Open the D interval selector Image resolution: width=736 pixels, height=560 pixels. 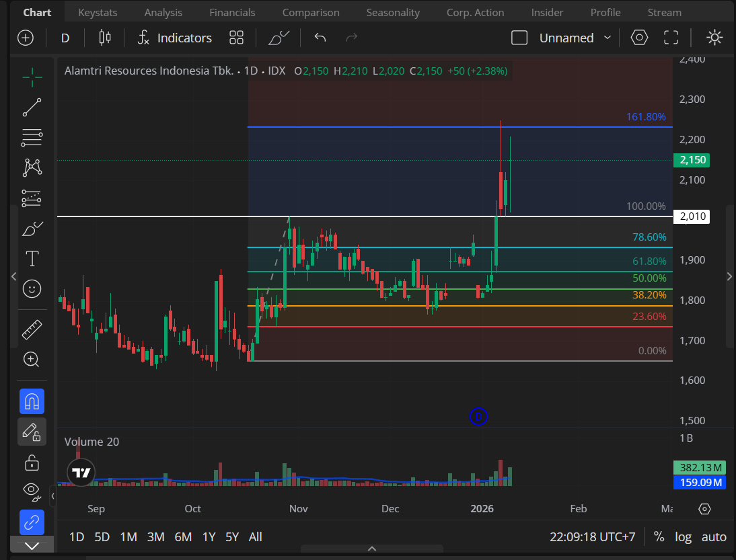[65, 38]
